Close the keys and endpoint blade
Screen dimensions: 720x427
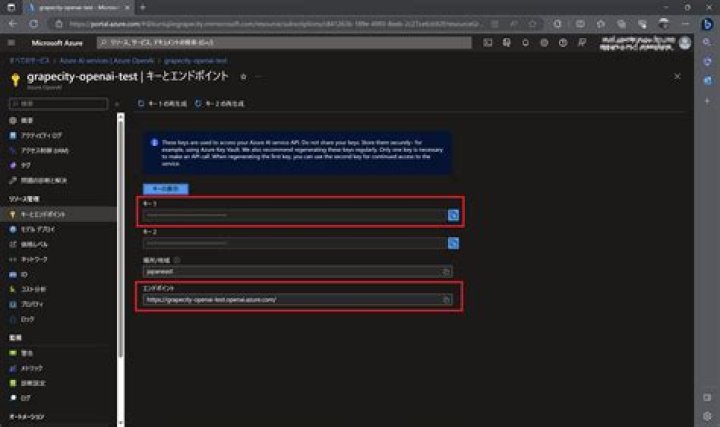coord(677,76)
